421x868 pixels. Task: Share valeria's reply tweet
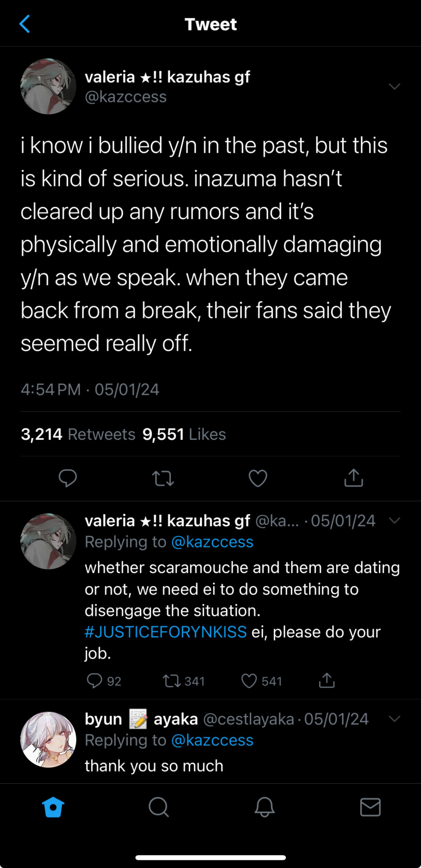click(327, 680)
